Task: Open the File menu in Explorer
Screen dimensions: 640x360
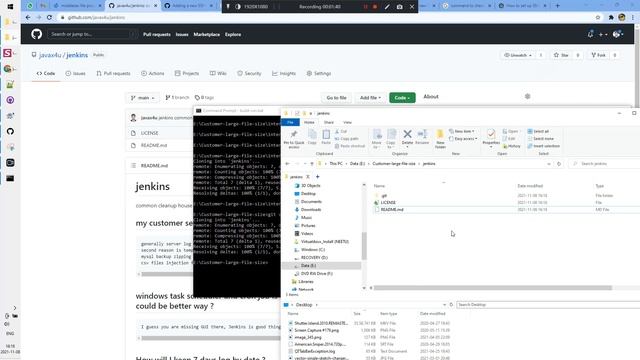Action: [290, 122]
